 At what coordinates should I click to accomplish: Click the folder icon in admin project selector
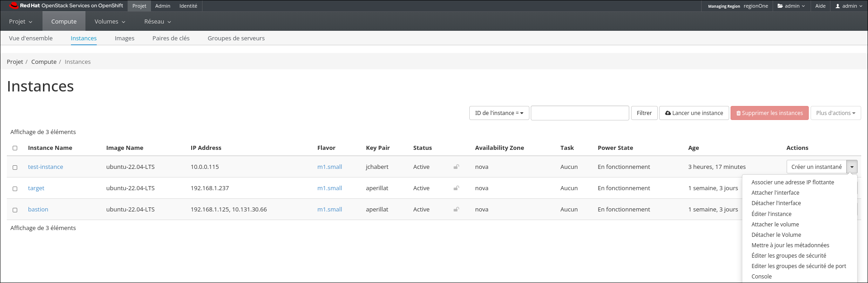click(780, 6)
